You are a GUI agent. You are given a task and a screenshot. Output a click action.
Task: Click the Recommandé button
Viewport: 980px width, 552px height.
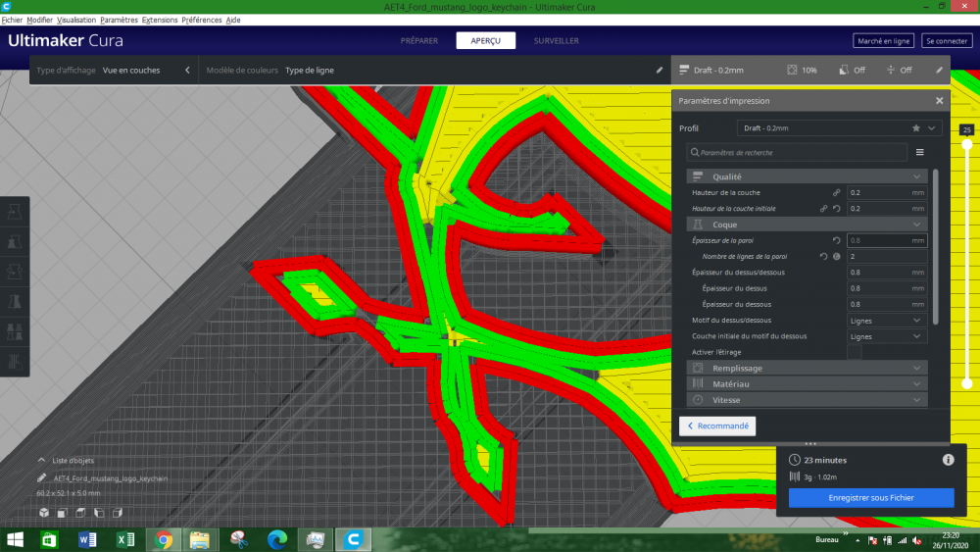coord(717,426)
